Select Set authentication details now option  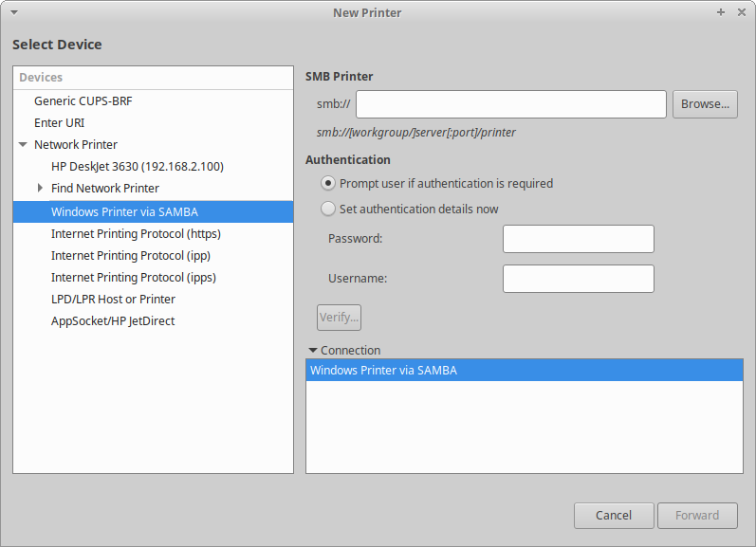coord(329,209)
